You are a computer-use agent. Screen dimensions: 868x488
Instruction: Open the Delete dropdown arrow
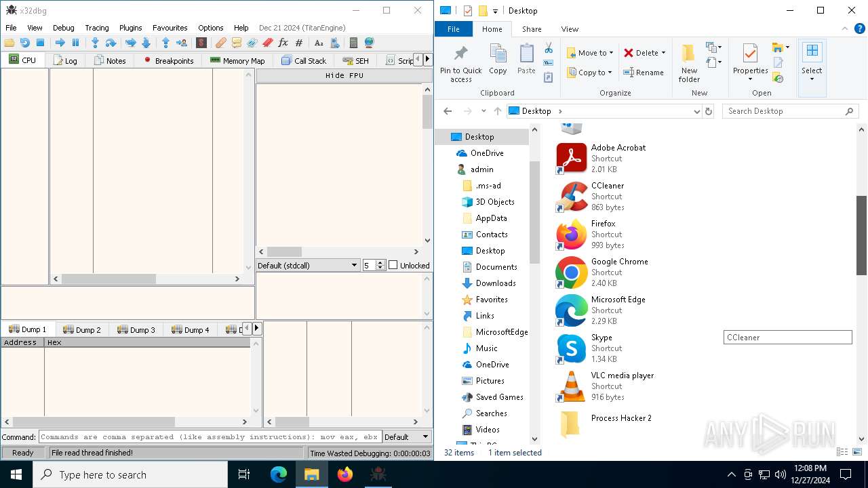(663, 53)
